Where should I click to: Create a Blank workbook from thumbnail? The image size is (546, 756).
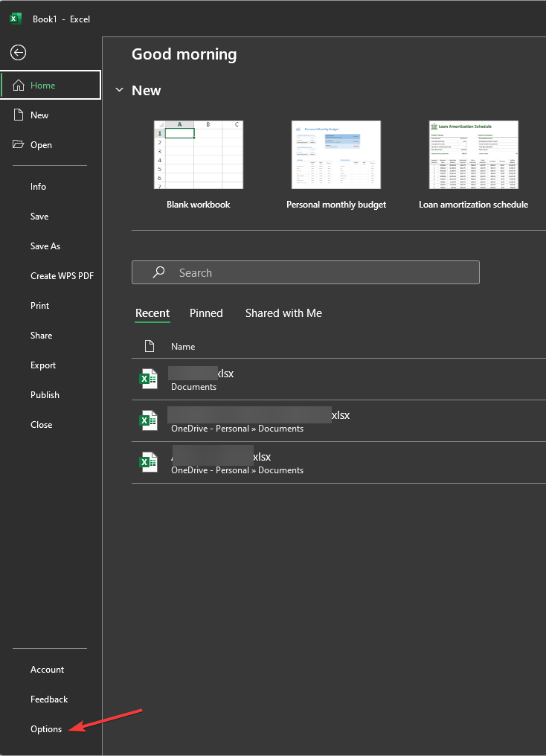click(199, 155)
